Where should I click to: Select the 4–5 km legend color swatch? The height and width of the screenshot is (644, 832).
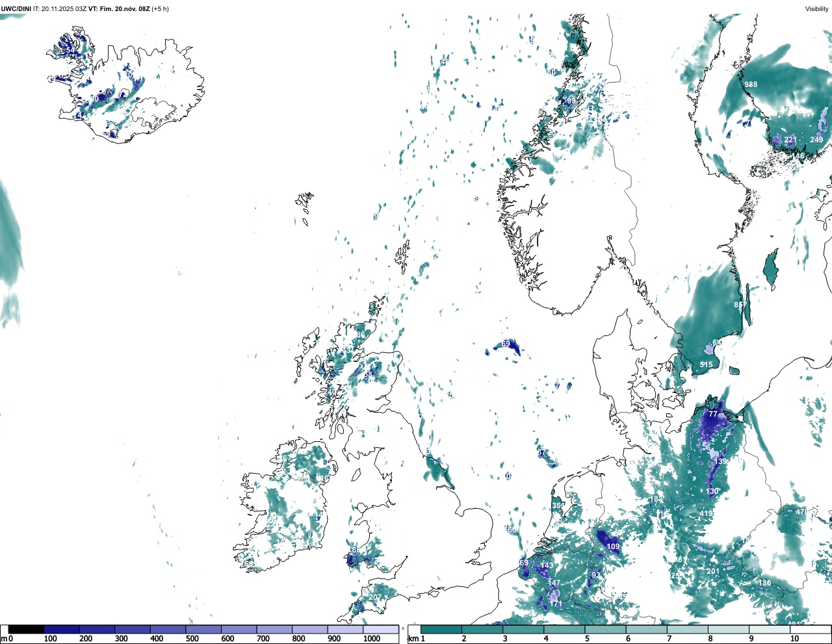click(565, 629)
